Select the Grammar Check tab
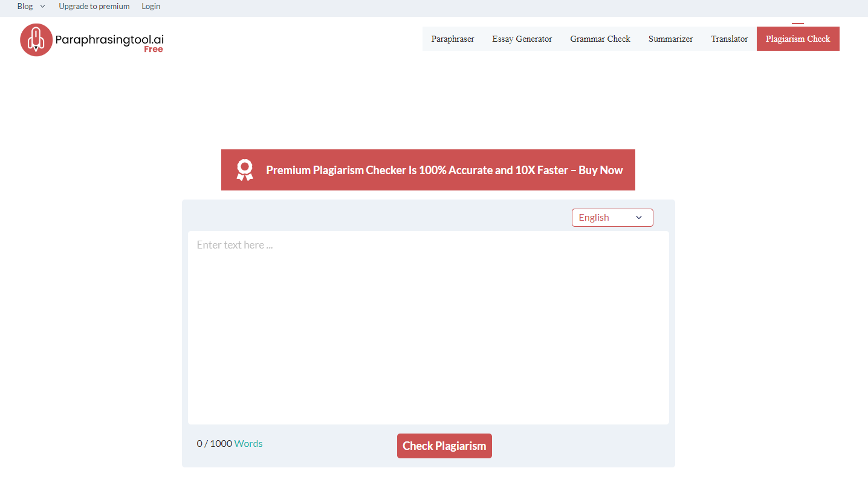 point(600,39)
